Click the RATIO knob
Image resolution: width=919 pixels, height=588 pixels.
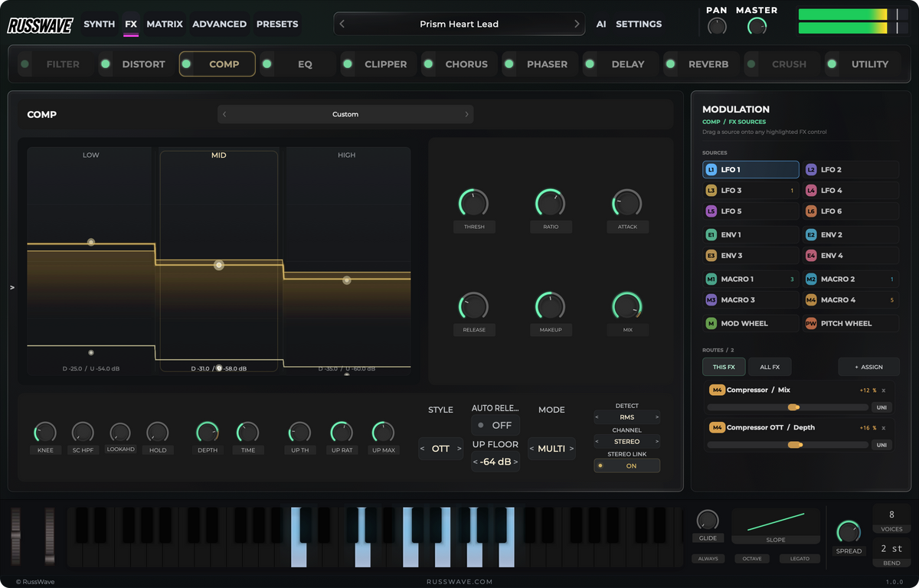(x=550, y=203)
